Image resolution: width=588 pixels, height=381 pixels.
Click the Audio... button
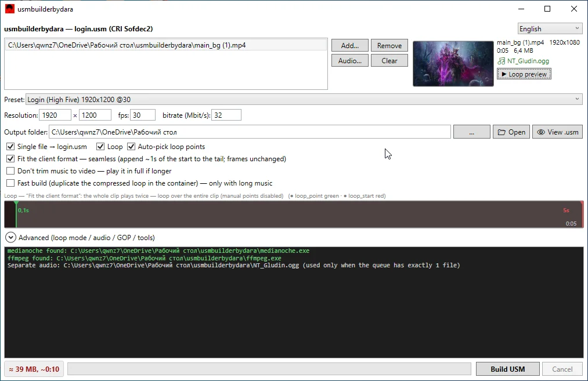pyautogui.click(x=350, y=61)
